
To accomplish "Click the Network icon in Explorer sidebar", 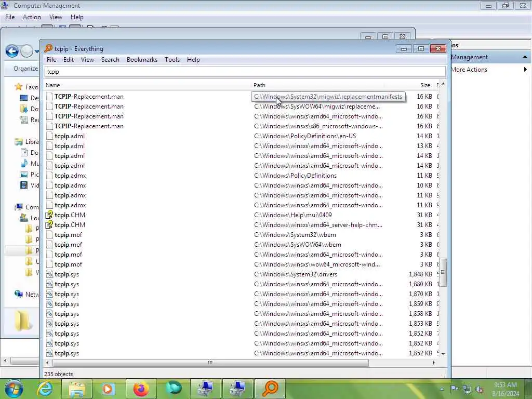I will [x=18, y=294].
